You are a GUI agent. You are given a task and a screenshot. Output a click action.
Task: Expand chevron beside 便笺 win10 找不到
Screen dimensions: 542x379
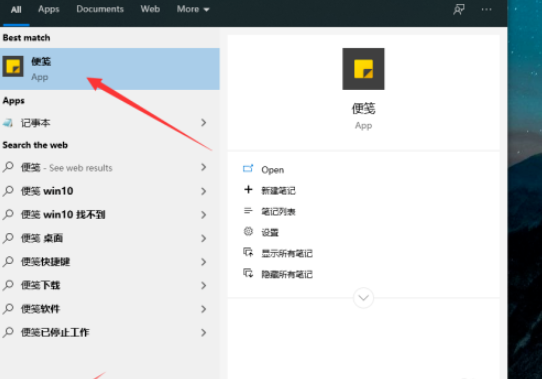click(x=204, y=215)
